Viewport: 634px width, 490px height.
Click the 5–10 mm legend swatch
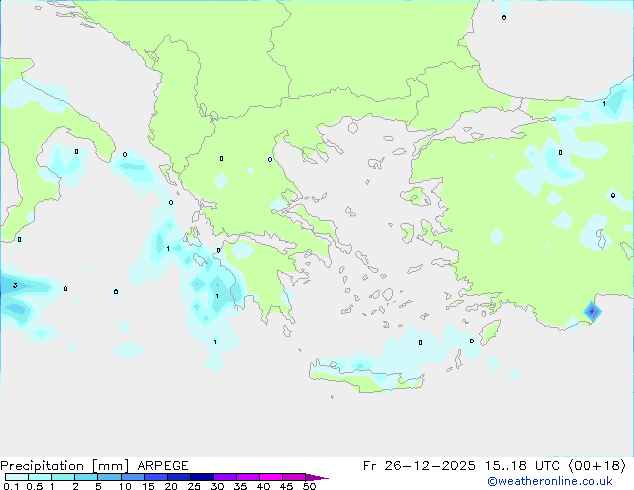point(109,477)
